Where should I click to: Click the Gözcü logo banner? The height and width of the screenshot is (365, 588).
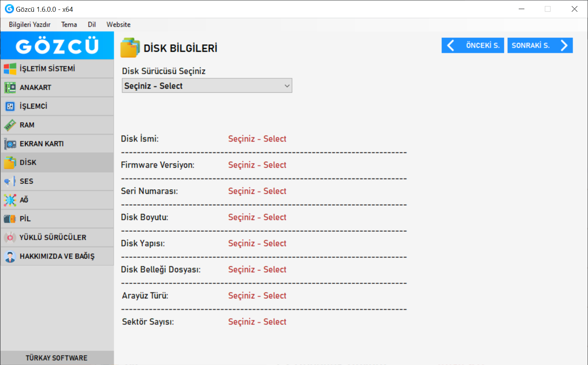pyautogui.click(x=57, y=45)
